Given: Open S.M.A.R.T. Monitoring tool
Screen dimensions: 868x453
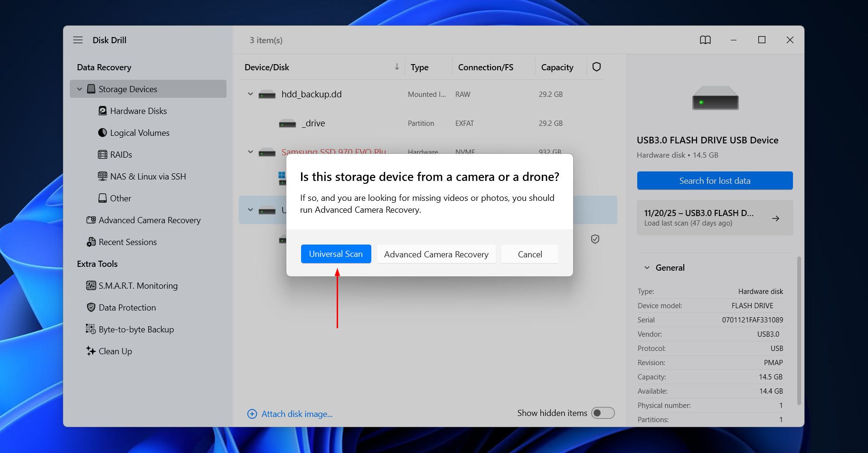Looking at the screenshot, I should point(138,285).
